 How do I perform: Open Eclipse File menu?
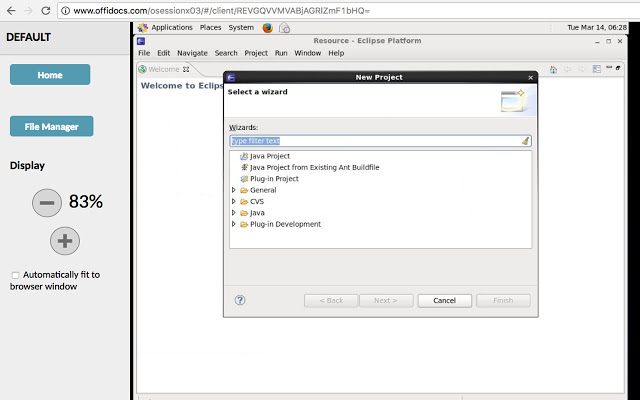tap(144, 53)
